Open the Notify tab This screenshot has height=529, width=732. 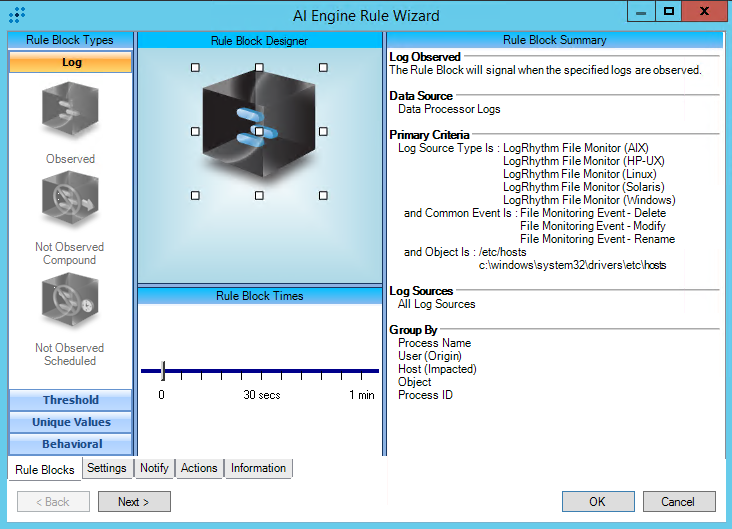coord(154,468)
